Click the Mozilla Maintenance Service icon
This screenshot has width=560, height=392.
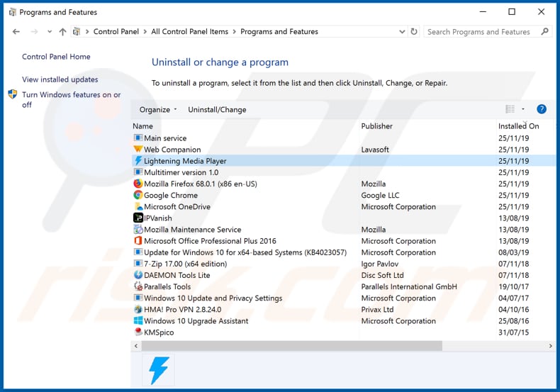138,229
